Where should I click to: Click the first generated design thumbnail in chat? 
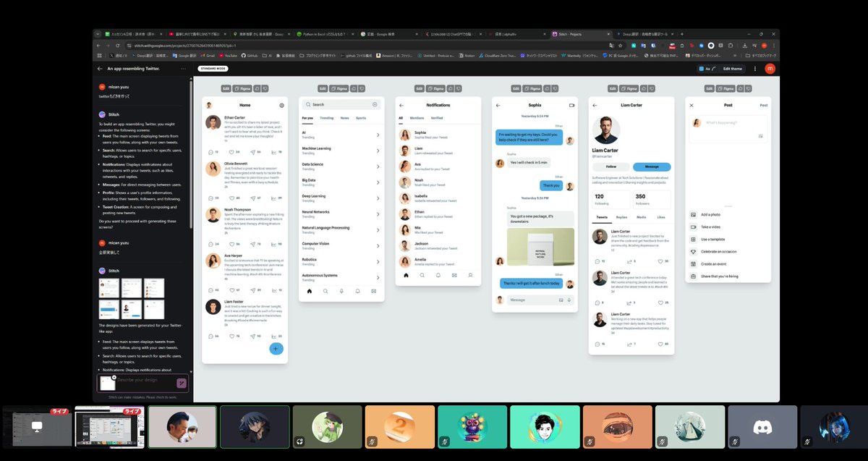pyautogui.click(x=109, y=288)
